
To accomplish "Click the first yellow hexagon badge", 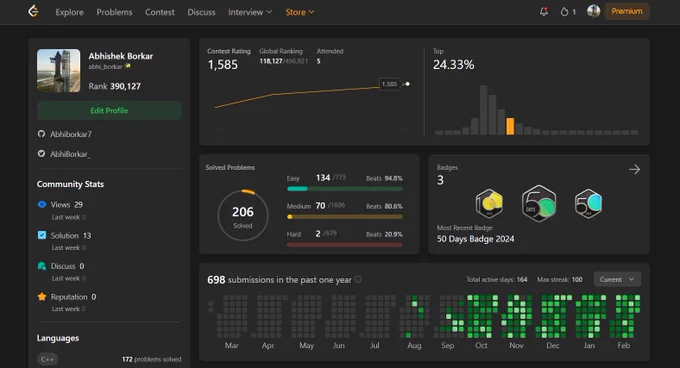I will coord(489,203).
